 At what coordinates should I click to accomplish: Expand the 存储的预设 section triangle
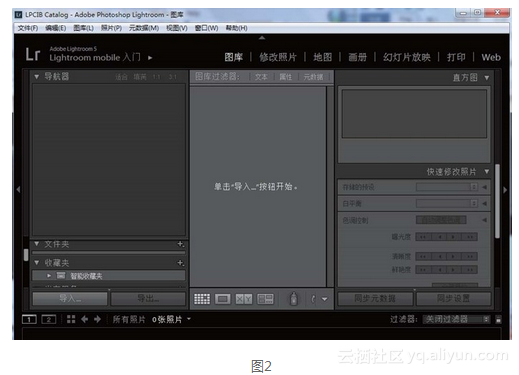click(x=484, y=187)
